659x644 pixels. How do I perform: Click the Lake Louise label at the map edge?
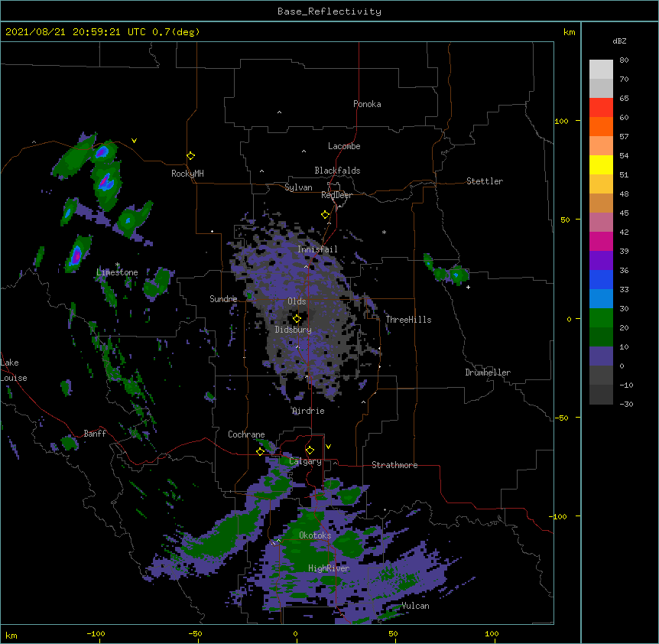(14, 370)
